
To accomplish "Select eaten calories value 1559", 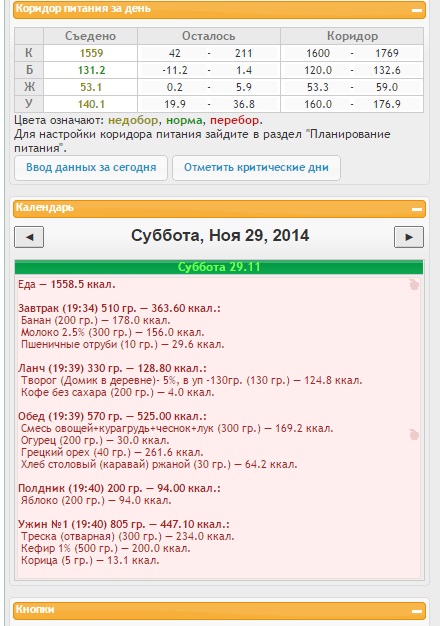I will [x=91, y=53].
